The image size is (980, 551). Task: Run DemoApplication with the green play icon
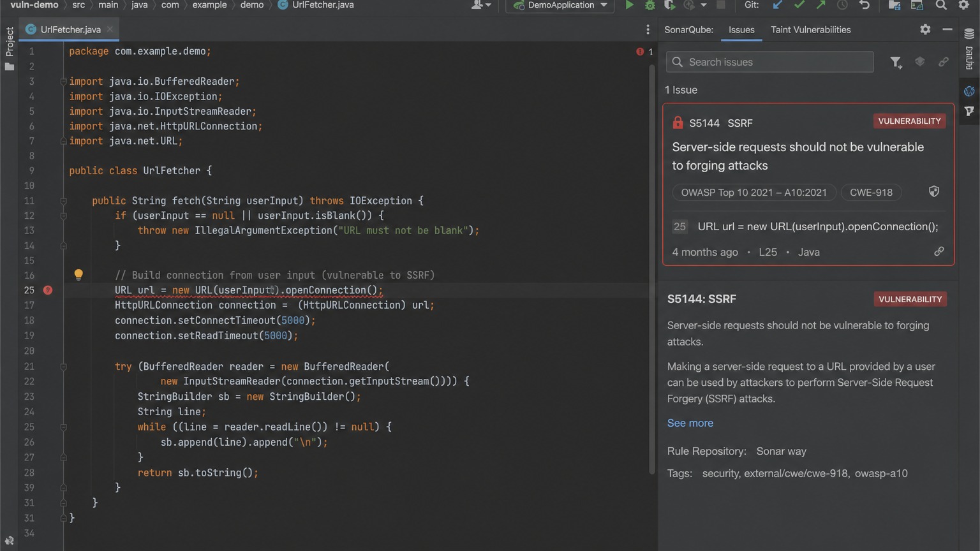(x=629, y=5)
